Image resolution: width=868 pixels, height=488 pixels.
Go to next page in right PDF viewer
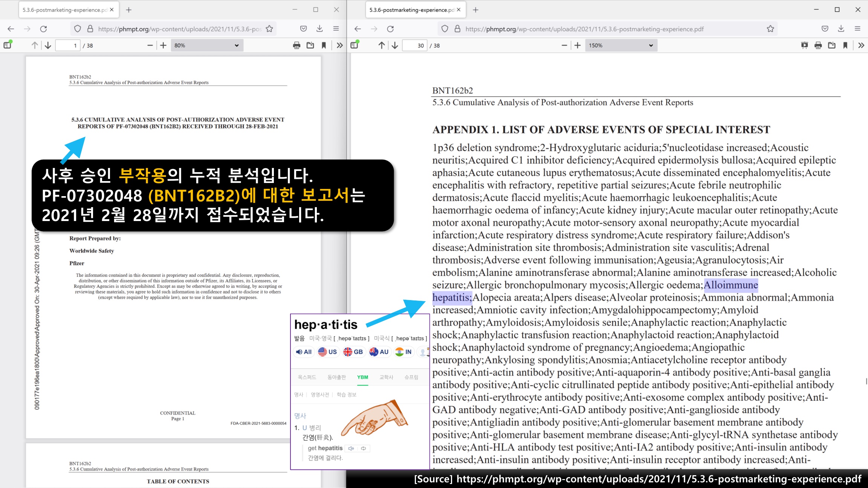pos(395,45)
